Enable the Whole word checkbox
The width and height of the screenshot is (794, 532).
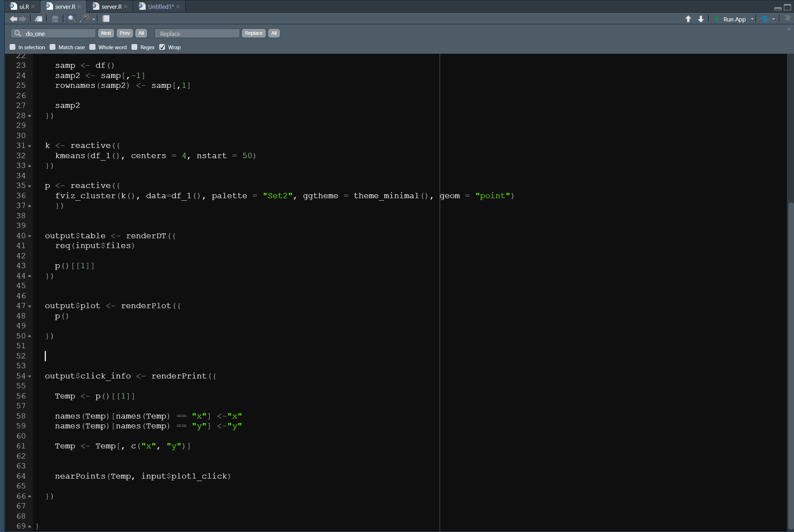click(x=93, y=47)
